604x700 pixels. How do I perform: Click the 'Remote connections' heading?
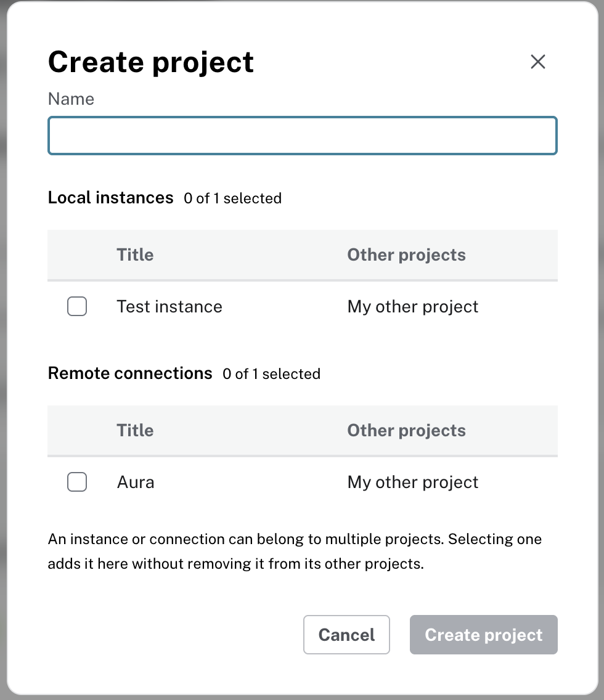[x=130, y=373]
